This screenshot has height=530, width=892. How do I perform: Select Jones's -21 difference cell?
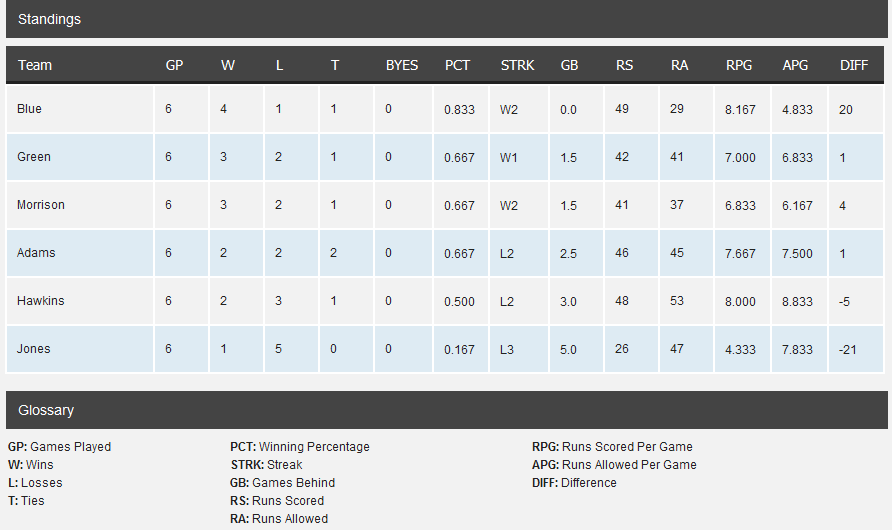[847, 350]
